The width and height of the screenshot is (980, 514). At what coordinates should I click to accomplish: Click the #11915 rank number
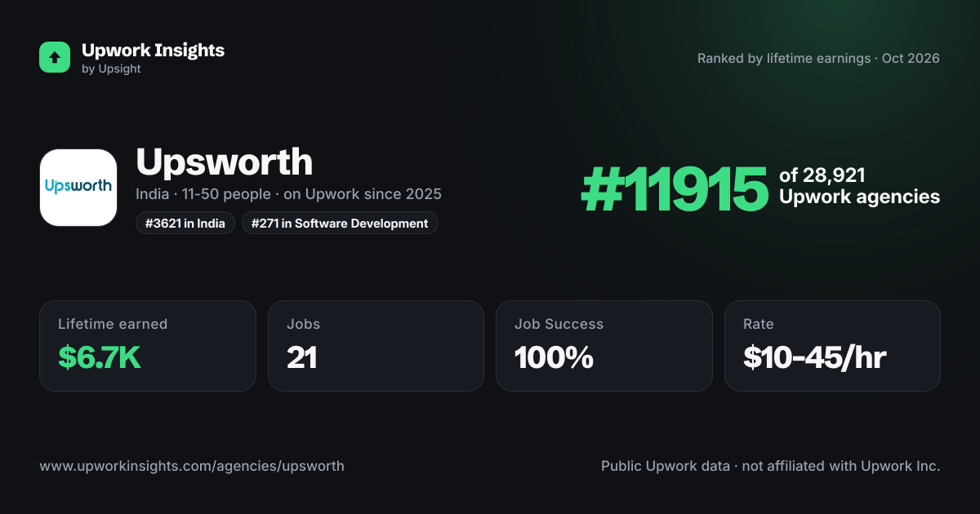675,189
